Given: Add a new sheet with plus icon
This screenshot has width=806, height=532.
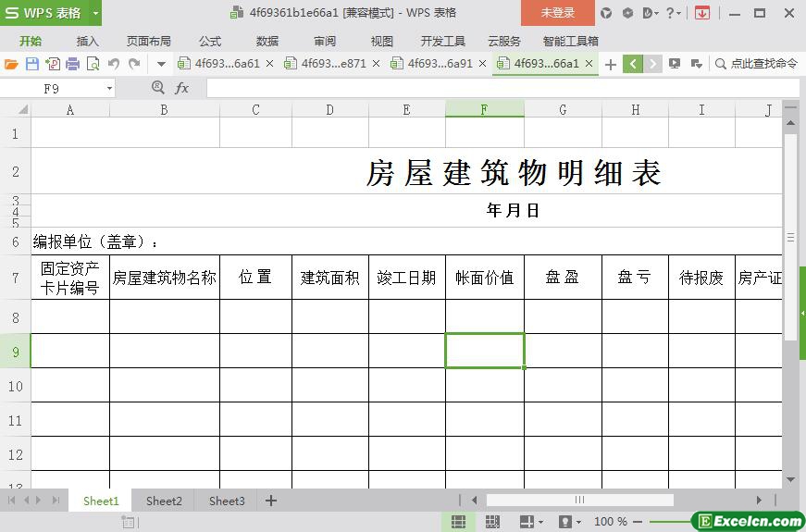Looking at the screenshot, I should (x=271, y=501).
